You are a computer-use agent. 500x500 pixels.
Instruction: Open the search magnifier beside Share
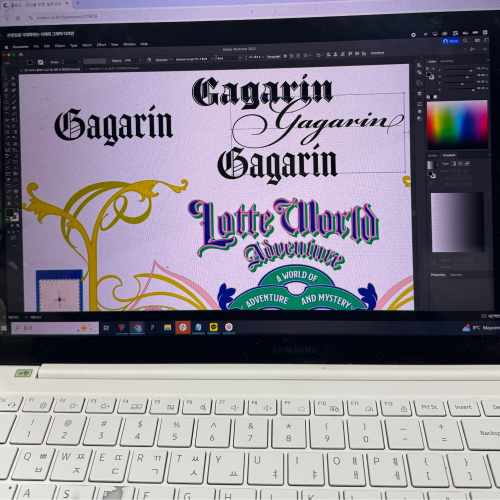pos(465,41)
